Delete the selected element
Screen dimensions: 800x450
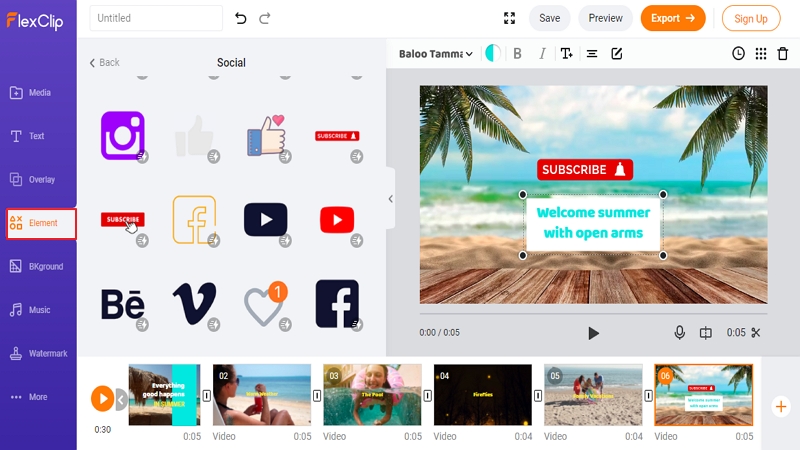click(x=783, y=54)
